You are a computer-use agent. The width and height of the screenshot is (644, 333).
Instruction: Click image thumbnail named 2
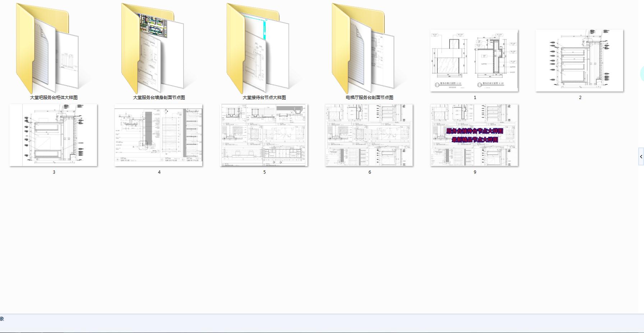pos(579,60)
